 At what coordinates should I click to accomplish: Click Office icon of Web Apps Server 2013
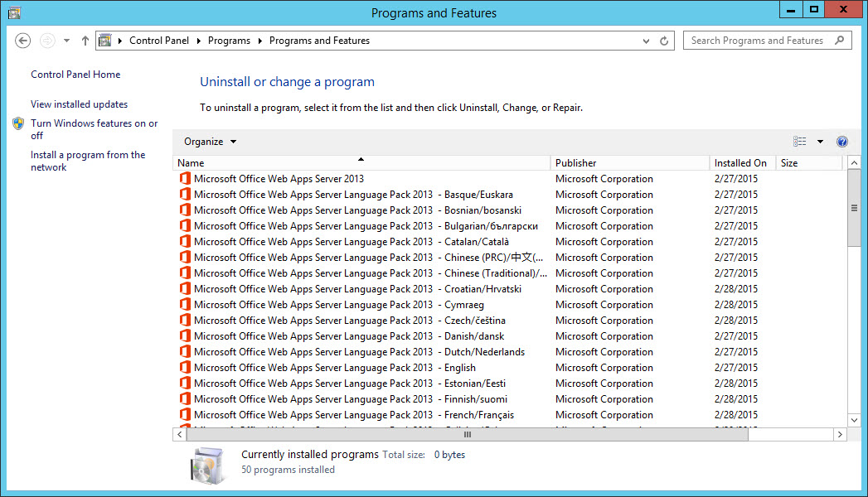(x=185, y=178)
